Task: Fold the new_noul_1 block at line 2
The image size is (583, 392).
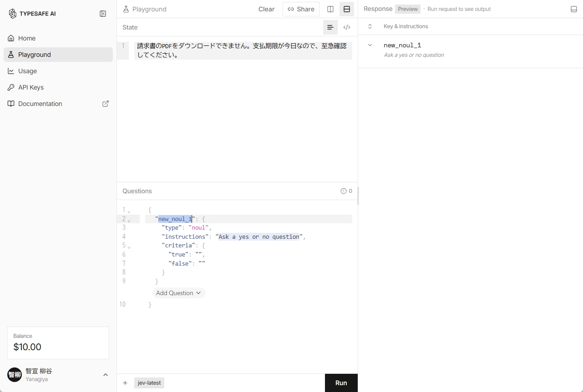Action: click(x=129, y=221)
